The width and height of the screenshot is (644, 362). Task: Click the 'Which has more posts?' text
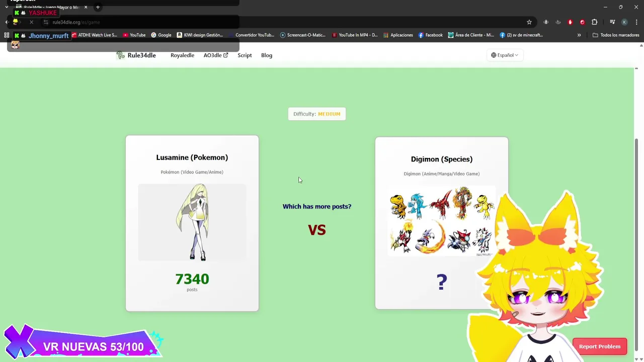tap(317, 206)
